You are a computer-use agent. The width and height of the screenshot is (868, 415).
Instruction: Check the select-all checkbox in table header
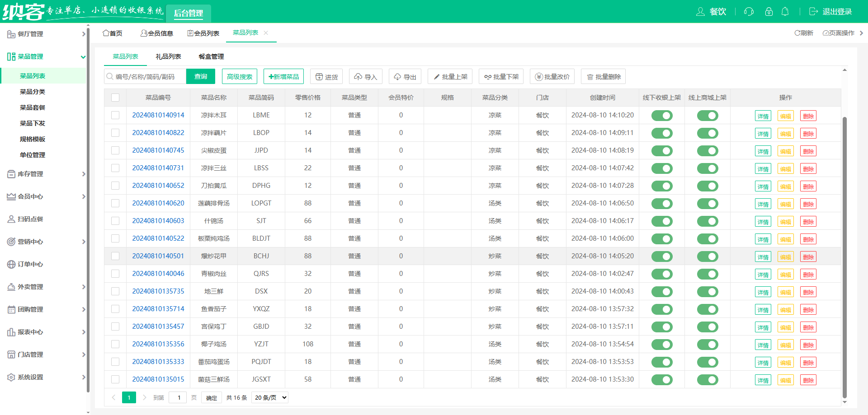115,98
